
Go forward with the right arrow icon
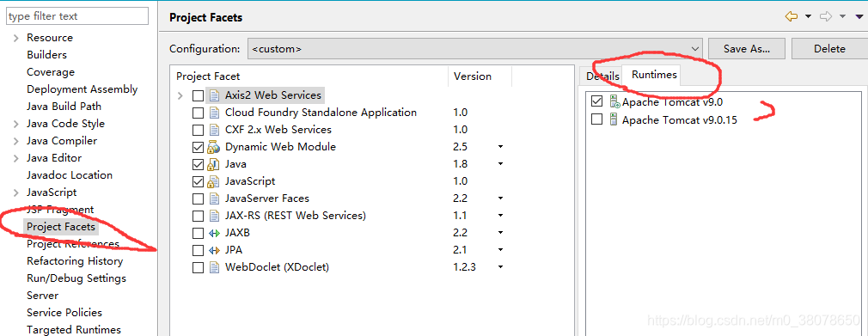826,16
